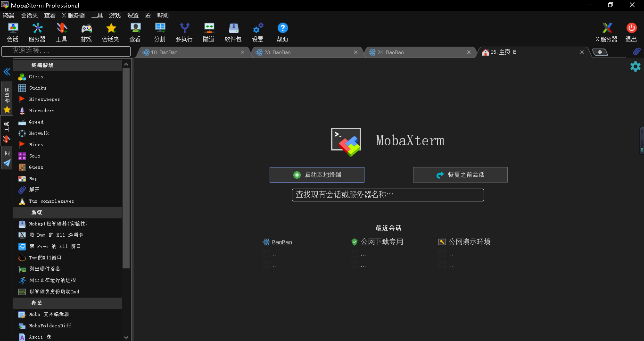644x341 pixels.
Task: Collapse the 系统 section in the sidebar
Action: 37,212
